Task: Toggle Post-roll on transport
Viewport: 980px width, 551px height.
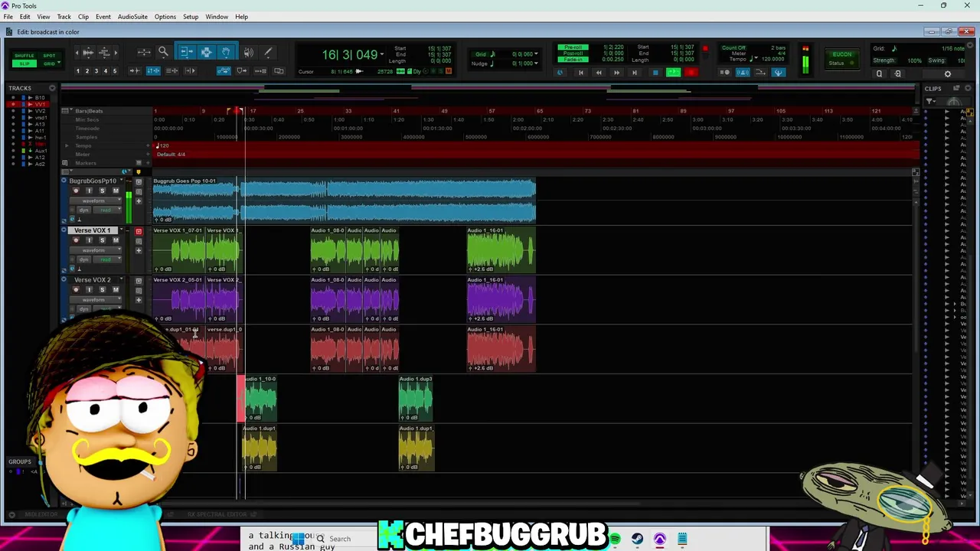Action: tap(573, 54)
